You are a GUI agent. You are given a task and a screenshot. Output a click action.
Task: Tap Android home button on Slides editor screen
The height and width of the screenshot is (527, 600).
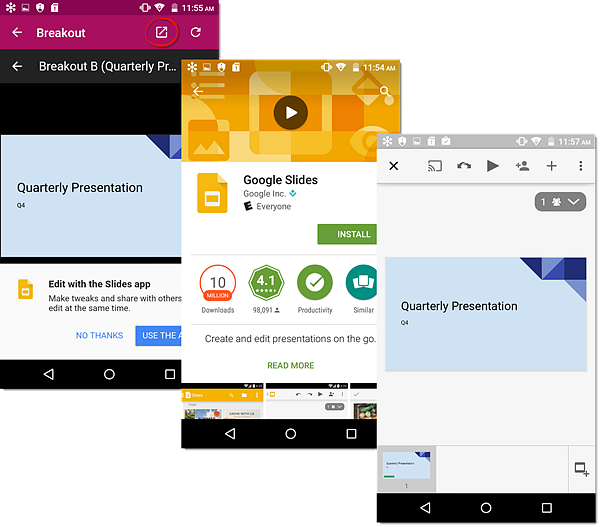(486, 508)
